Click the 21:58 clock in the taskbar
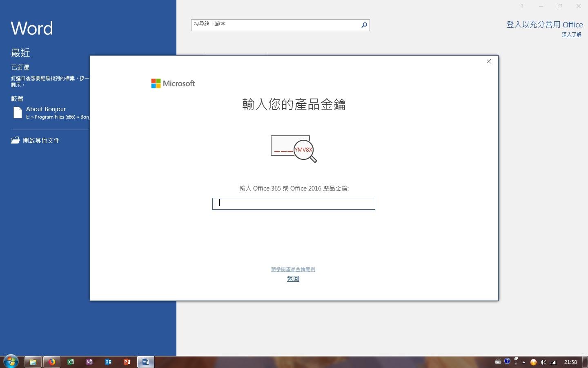588x368 pixels. click(x=570, y=362)
